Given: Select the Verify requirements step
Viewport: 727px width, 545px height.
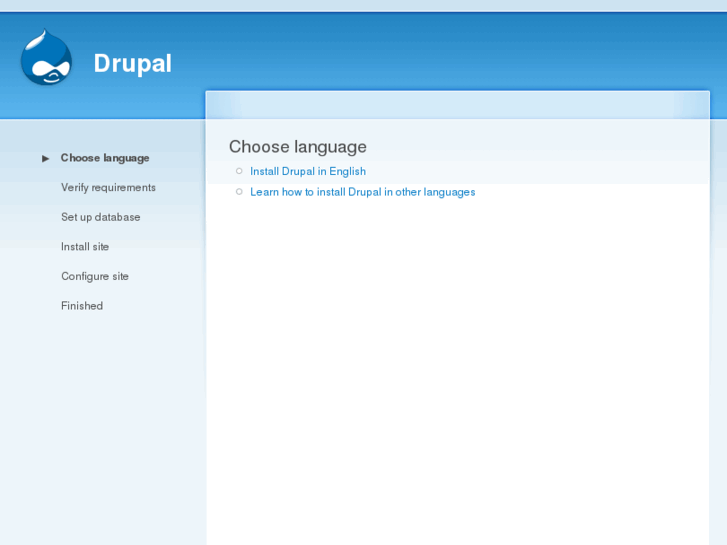Looking at the screenshot, I should tap(108, 188).
